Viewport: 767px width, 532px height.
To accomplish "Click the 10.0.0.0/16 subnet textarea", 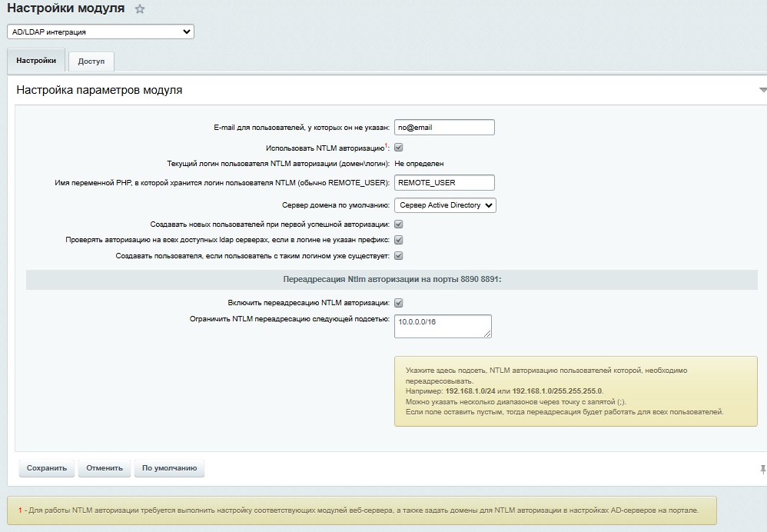I will (x=443, y=326).
